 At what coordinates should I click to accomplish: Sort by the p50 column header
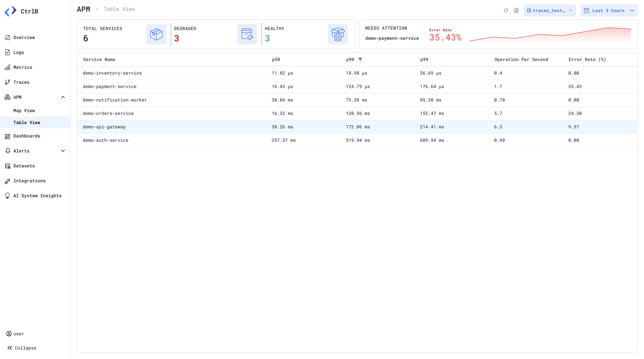tap(276, 60)
